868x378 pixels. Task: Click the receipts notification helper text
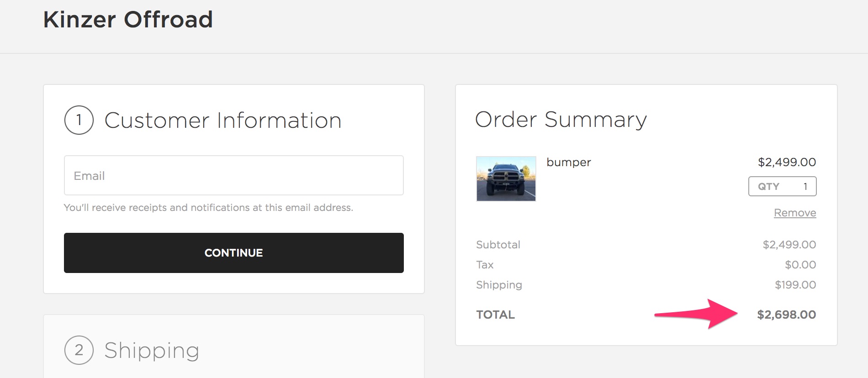point(208,208)
